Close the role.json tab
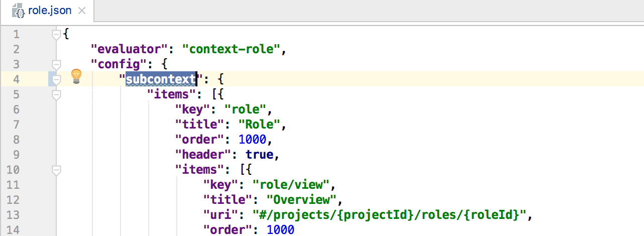This screenshot has height=236, width=644. click(82, 11)
